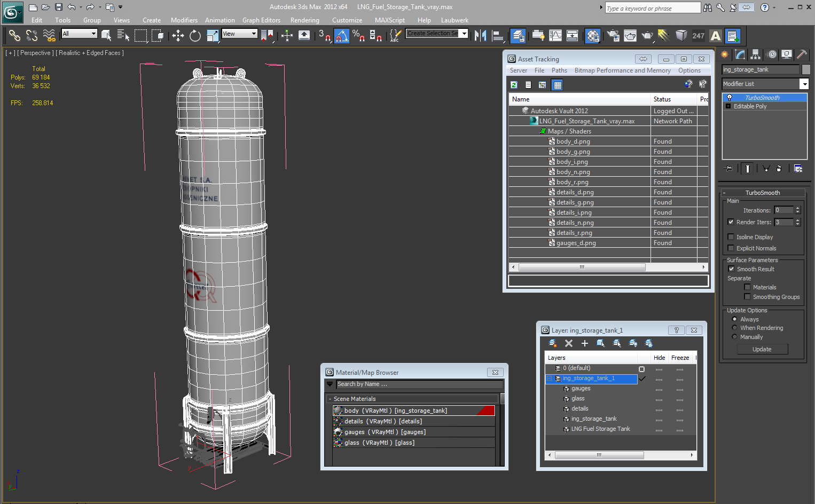This screenshot has height=504, width=815.
Task: Choose the Select Object tool
Action: [x=106, y=36]
